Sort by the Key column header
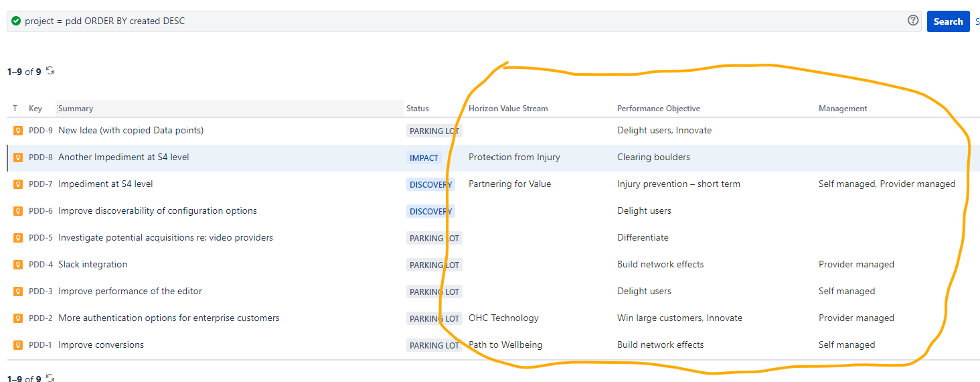 pos(35,109)
